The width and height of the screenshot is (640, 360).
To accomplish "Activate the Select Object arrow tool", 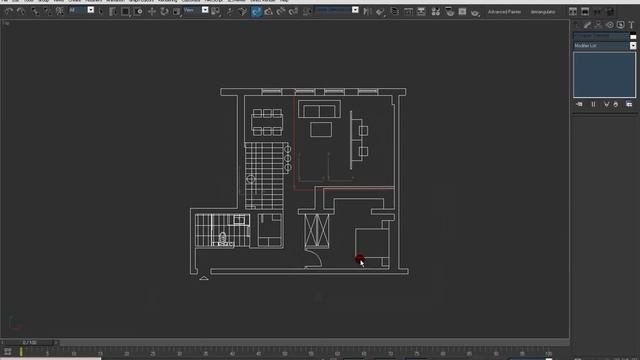I will pos(101,12).
